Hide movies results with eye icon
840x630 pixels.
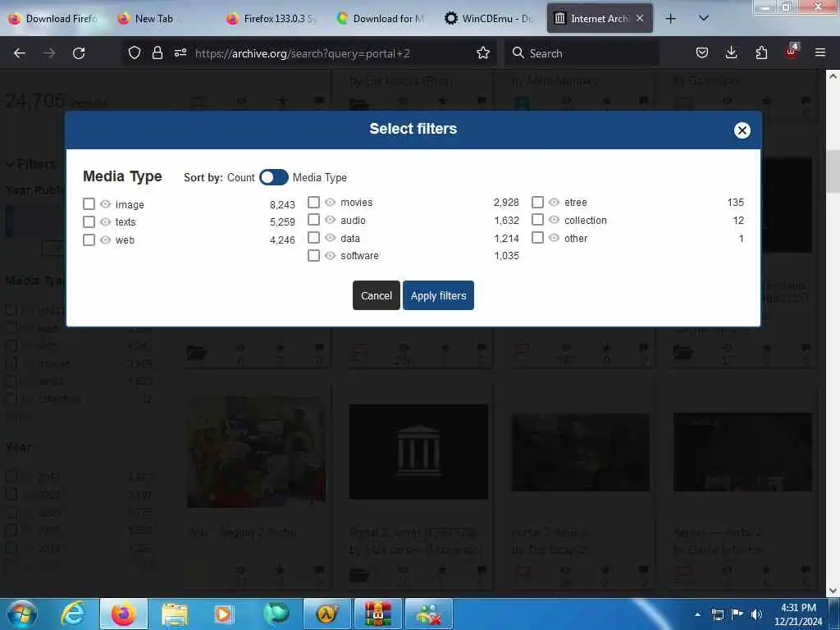(331, 202)
